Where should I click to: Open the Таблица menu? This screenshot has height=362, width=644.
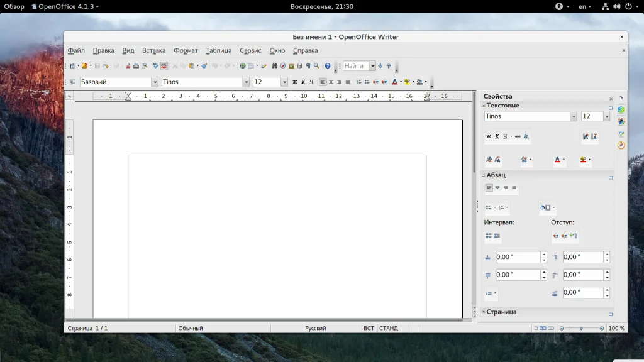(x=218, y=50)
